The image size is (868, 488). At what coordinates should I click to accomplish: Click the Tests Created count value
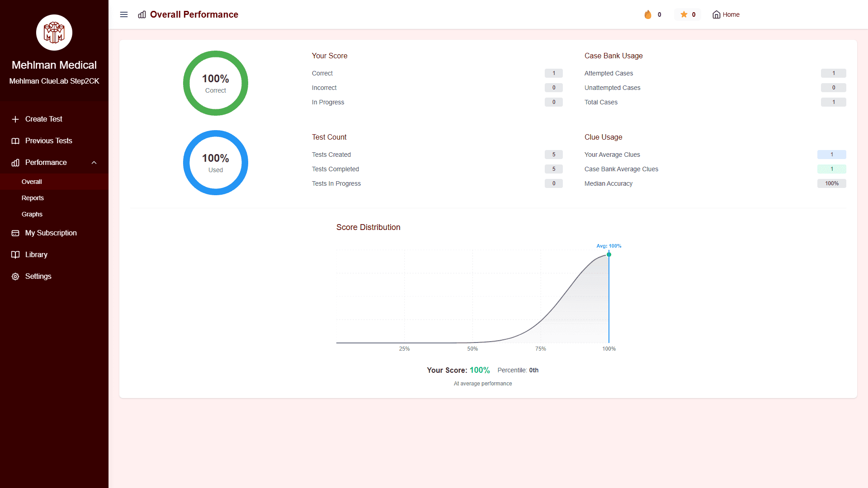click(554, 155)
